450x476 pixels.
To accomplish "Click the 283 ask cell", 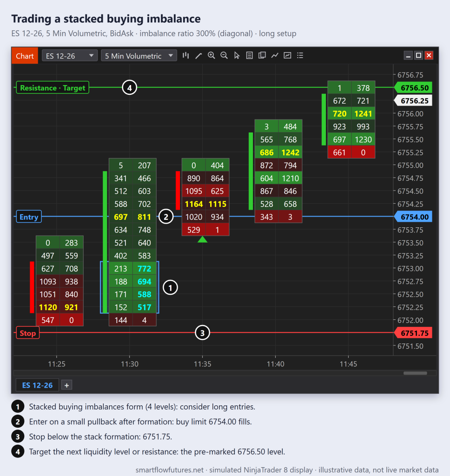I will (72, 243).
